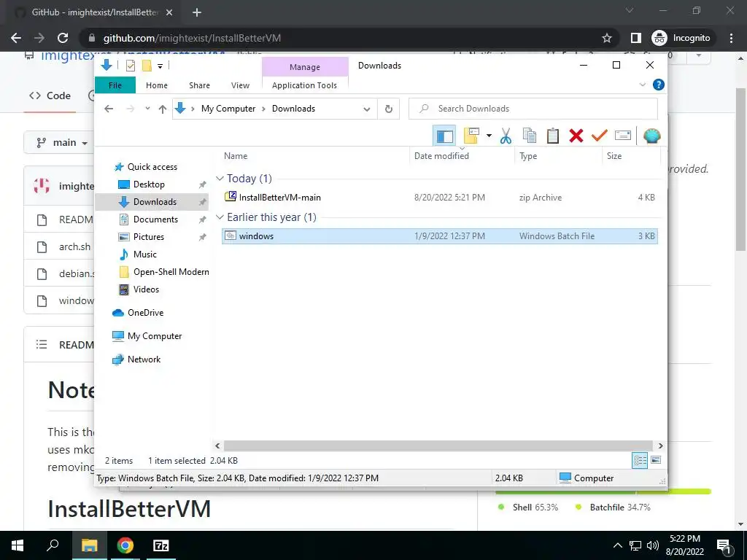The height and width of the screenshot is (560, 747).
Task: Toggle the navigation pane toolbar button
Action: click(444, 136)
